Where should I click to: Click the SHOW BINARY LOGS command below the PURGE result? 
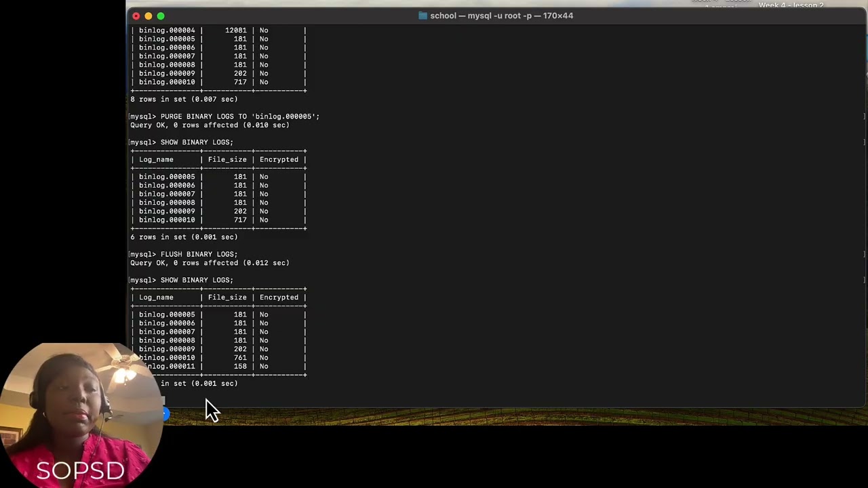tap(197, 142)
